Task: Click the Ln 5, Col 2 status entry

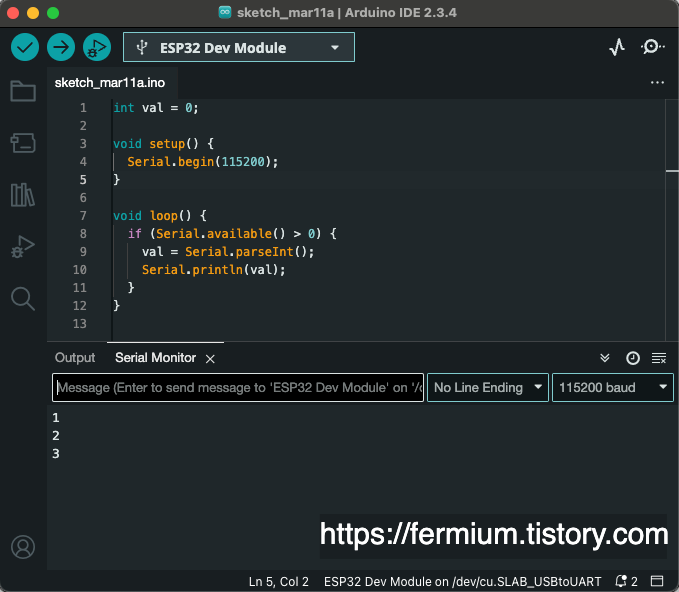Action: (278, 581)
